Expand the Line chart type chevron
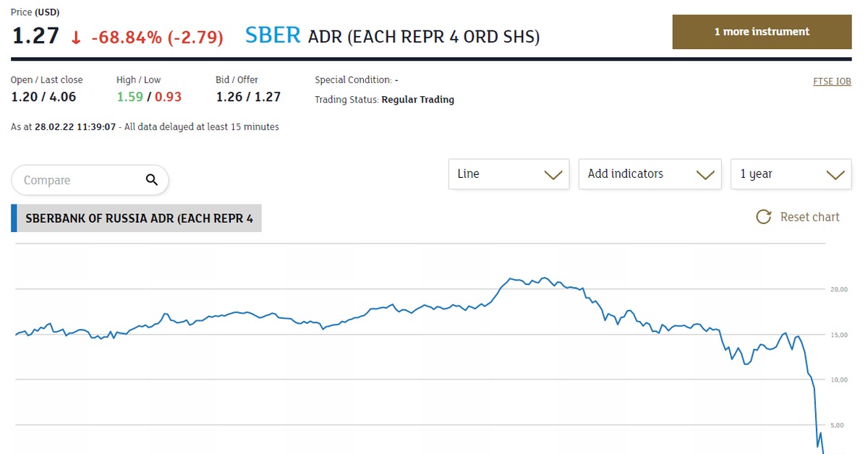 point(553,174)
